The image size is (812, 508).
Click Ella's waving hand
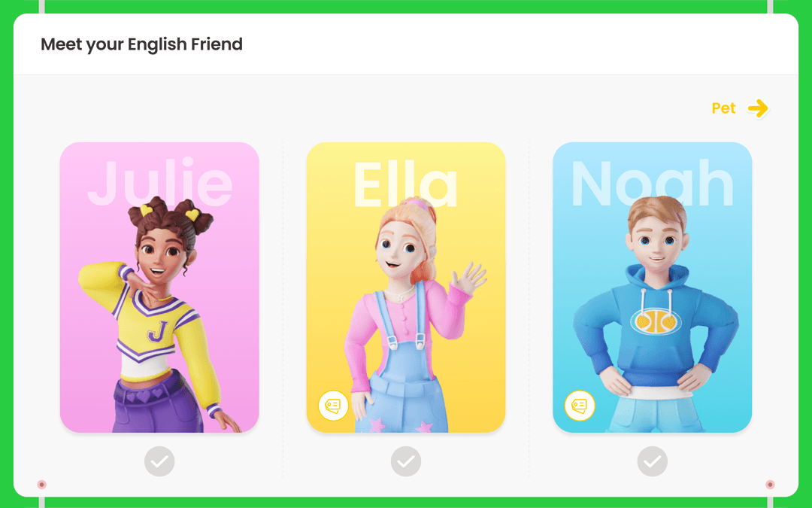click(x=468, y=278)
